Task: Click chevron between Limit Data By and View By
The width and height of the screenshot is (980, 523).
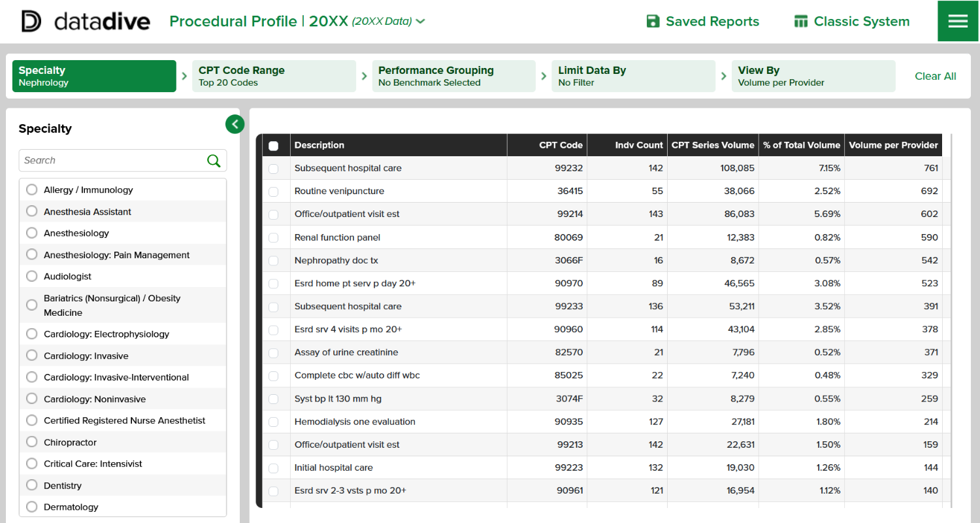Action: (724, 76)
